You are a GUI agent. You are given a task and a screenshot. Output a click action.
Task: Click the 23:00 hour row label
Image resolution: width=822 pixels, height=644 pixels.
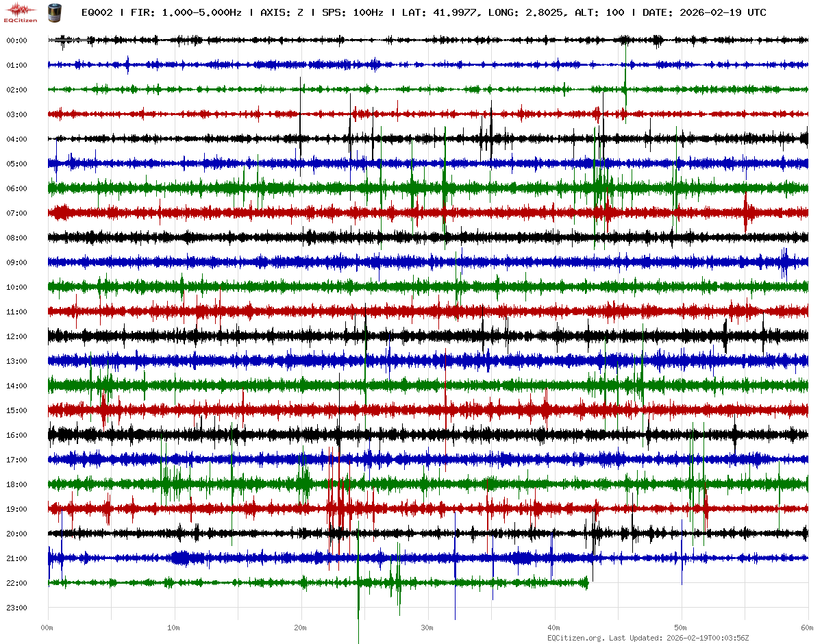point(16,608)
